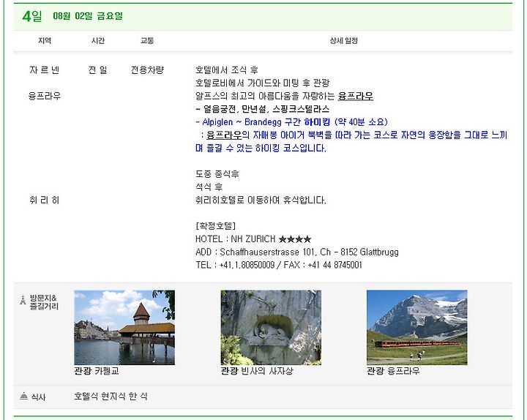Screen dimensions: 527x420
Task: Click the 4일 day heading
Action: pyautogui.click(x=32, y=16)
